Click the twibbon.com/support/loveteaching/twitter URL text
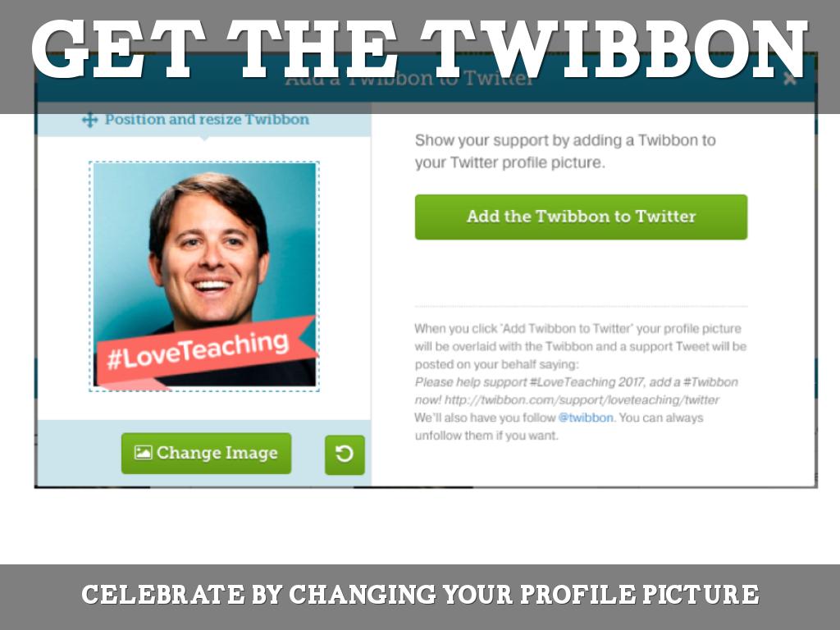This screenshot has width=840, height=630. [x=582, y=399]
